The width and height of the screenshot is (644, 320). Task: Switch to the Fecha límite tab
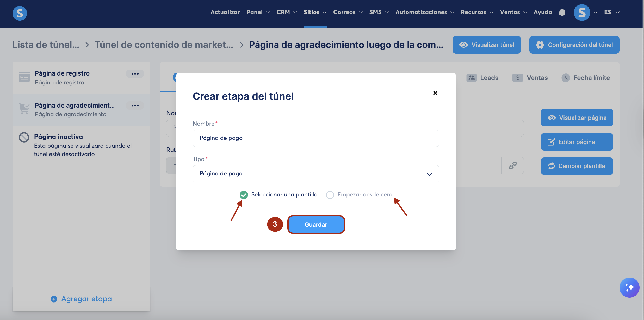[586, 78]
